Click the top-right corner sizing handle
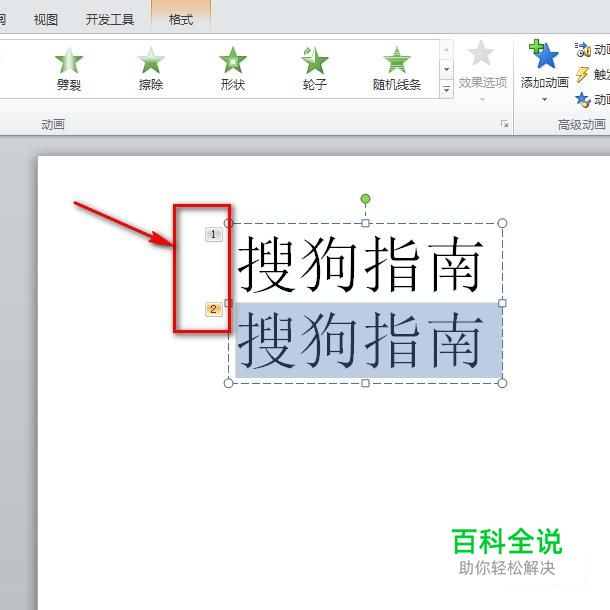Viewport: 610px width, 610px height. pyautogui.click(x=502, y=223)
